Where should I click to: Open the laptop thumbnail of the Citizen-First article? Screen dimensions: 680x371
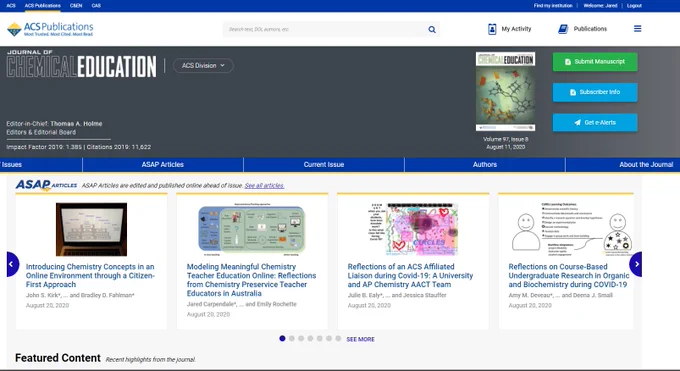(92, 229)
